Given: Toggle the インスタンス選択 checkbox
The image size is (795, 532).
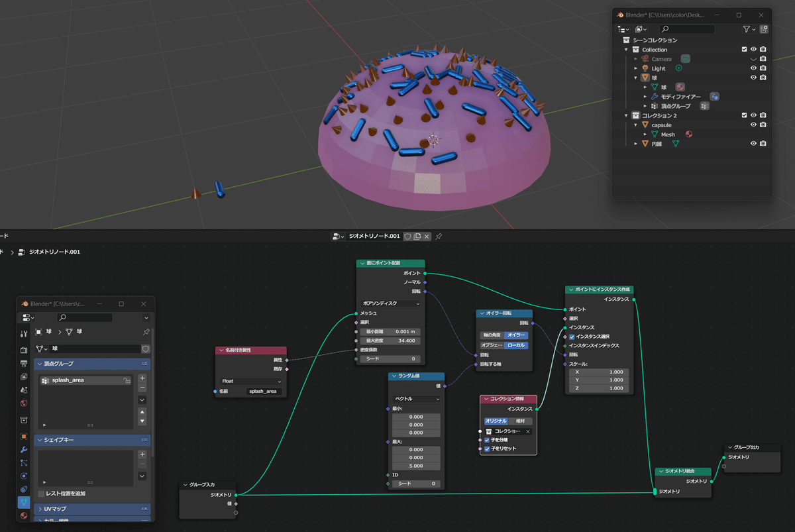Looking at the screenshot, I should [572, 337].
